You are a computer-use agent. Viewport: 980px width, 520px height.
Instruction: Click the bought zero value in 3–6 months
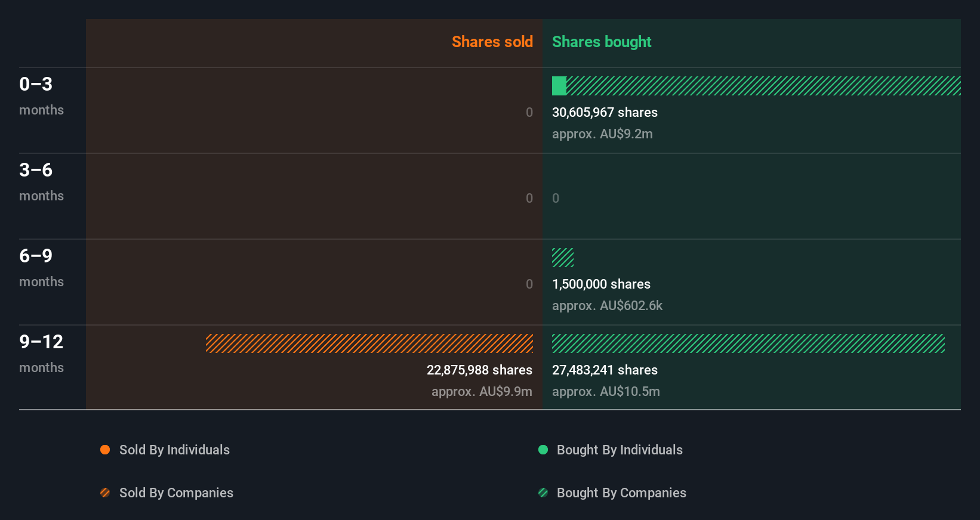556,198
